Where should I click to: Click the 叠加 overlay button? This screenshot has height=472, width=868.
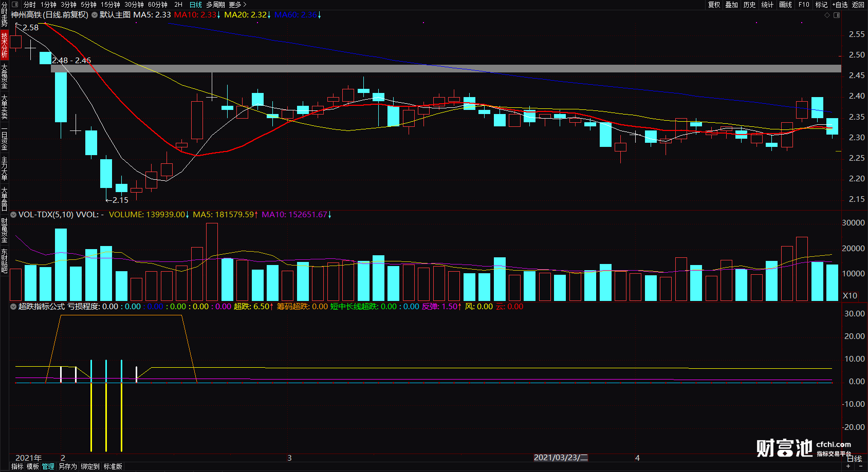click(732, 5)
